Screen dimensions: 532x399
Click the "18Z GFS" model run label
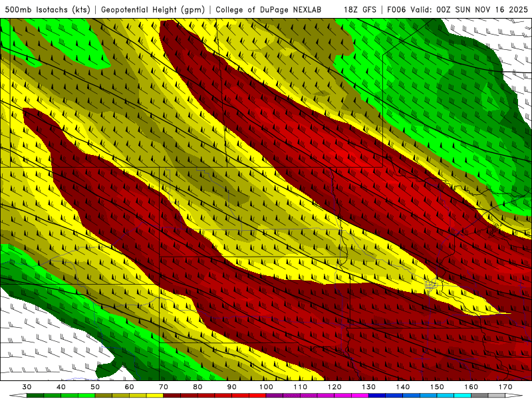(x=360, y=9)
